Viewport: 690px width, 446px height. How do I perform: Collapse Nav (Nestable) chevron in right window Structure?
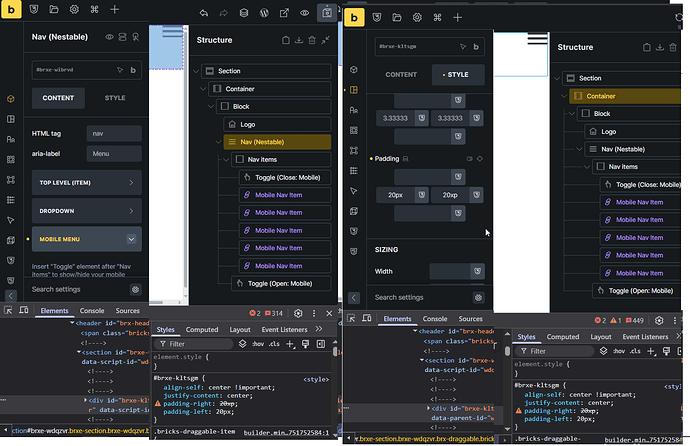pos(579,149)
